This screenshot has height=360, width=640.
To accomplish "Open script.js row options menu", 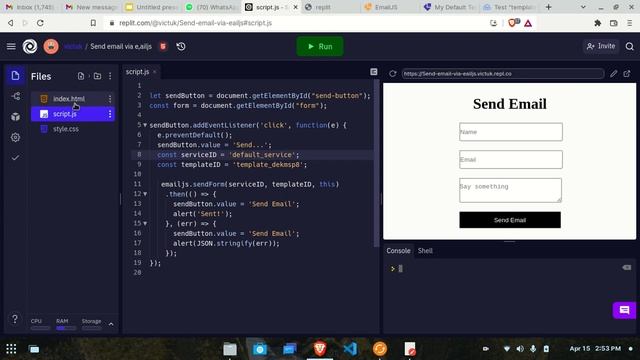I will tap(110, 114).
